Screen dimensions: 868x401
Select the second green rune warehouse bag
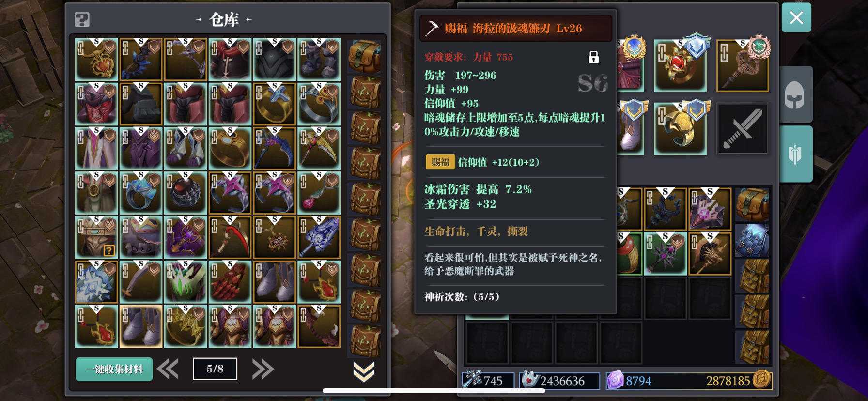point(364,128)
